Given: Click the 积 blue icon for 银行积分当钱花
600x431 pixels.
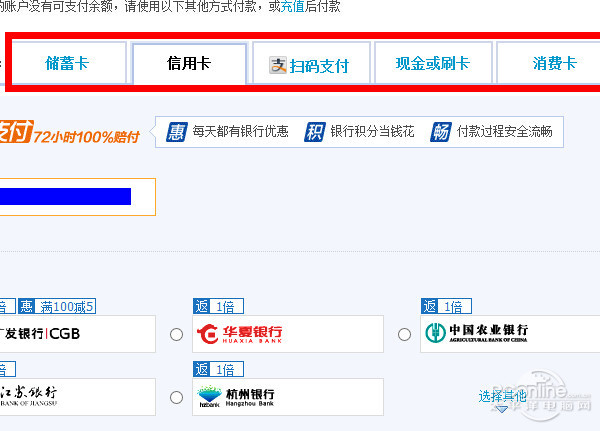Looking at the screenshot, I should 315,132.
